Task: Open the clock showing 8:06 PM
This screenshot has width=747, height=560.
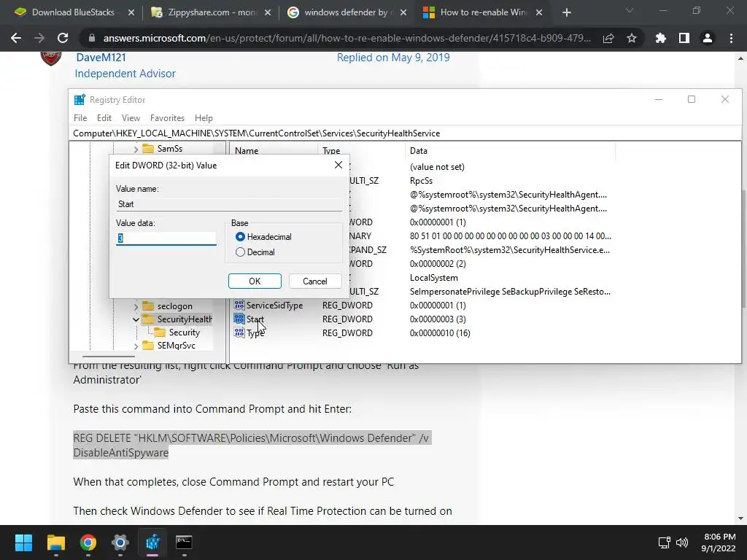Action: coord(719,542)
